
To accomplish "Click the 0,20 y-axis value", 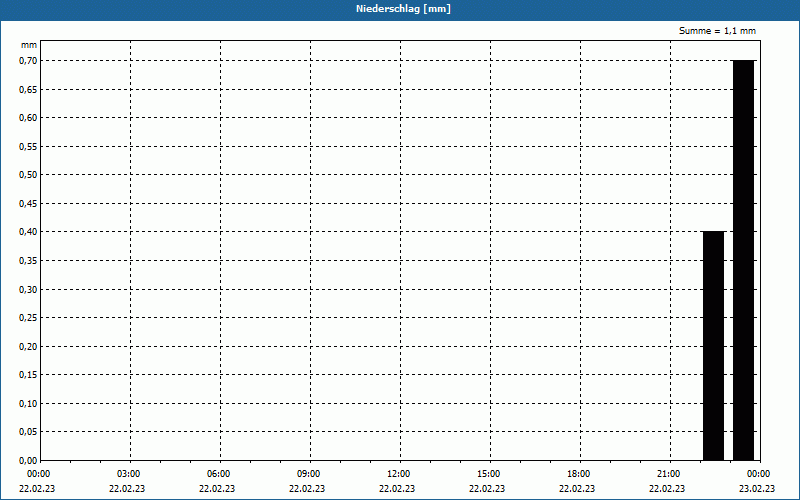I will coord(28,346).
